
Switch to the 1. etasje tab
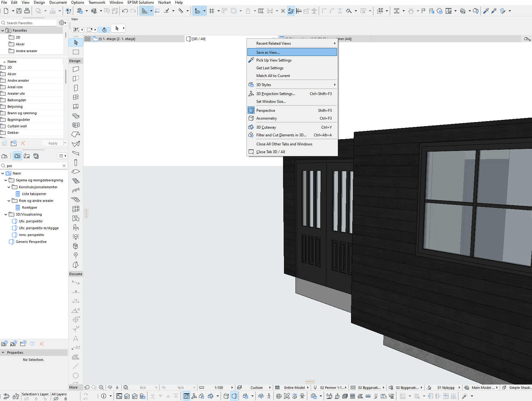click(117, 39)
